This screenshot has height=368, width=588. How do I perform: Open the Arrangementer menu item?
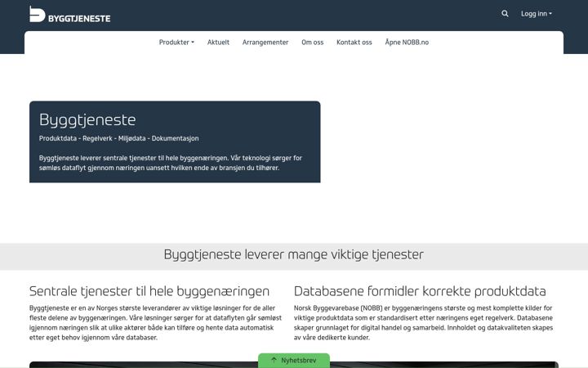pyautogui.click(x=265, y=43)
